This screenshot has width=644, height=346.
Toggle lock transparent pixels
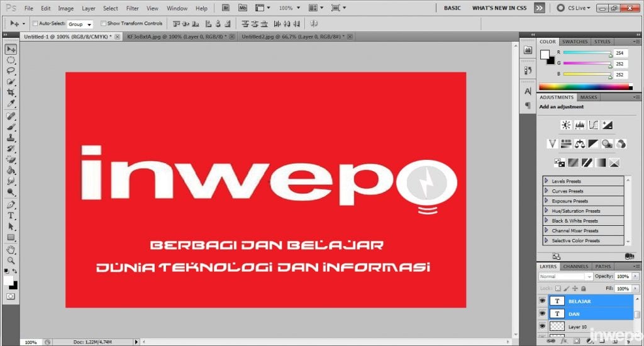(558, 289)
